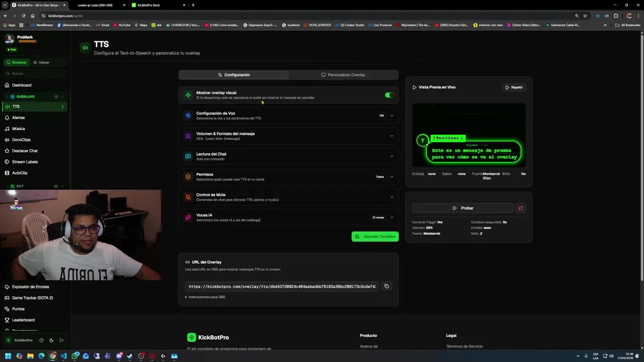Image resolution: width=644 pixels, height=362 pixels.
Task: Click the pink Voces IA icon
Action: [x=188, y=217]
